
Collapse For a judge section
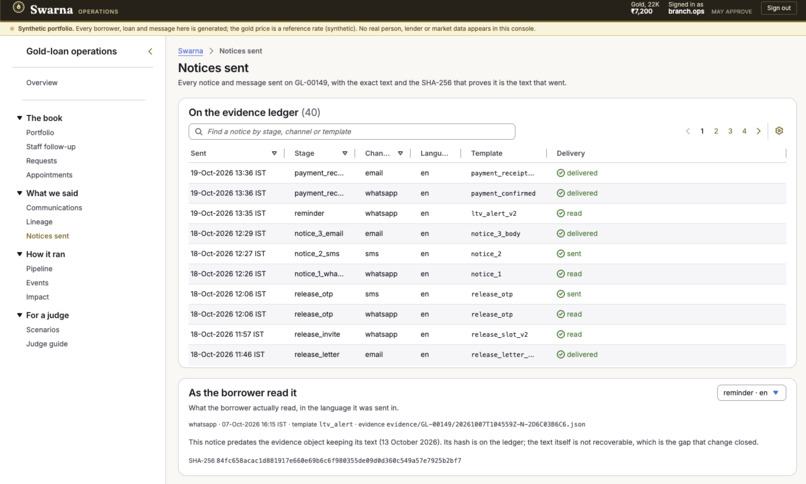20,315
